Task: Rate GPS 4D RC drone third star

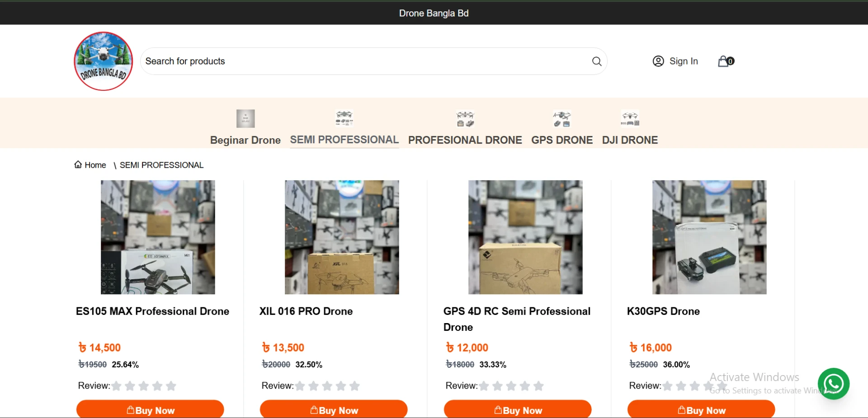Action: tap(511, 386)
